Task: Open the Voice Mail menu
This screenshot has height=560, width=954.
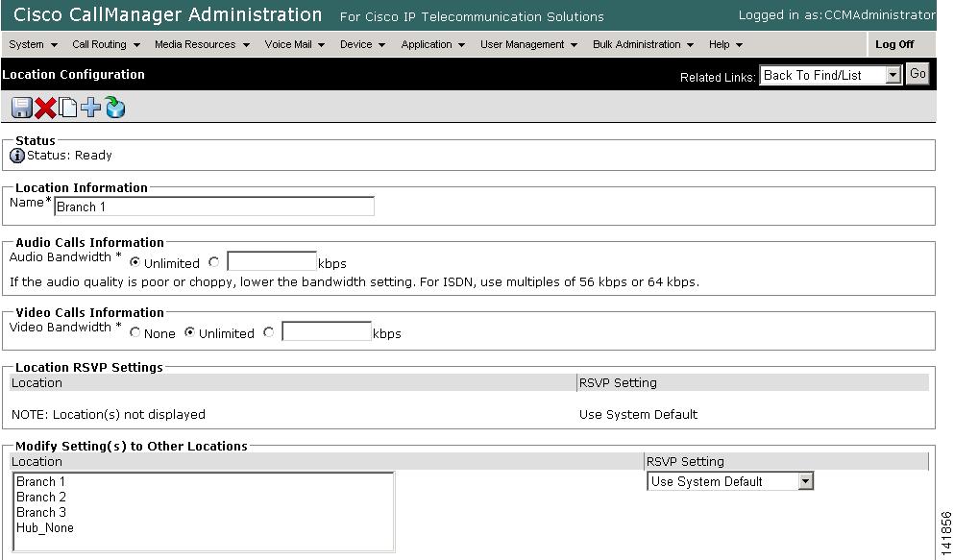Action: pos(295,44)
